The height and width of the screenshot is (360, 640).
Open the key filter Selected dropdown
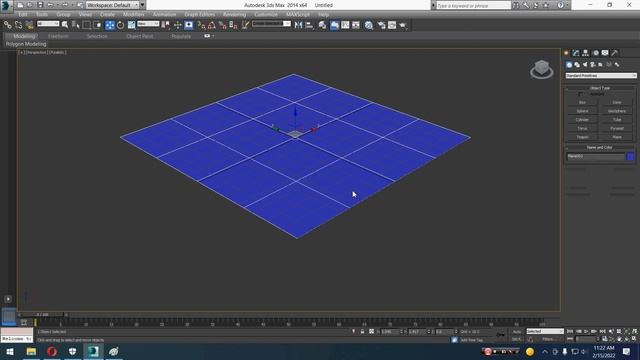click(x=545, y=331)
